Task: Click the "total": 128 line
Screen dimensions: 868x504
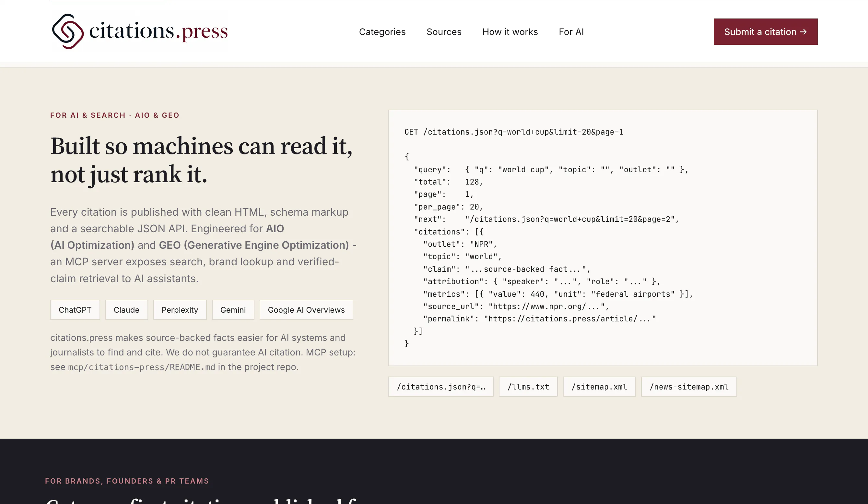Action: 449,182
